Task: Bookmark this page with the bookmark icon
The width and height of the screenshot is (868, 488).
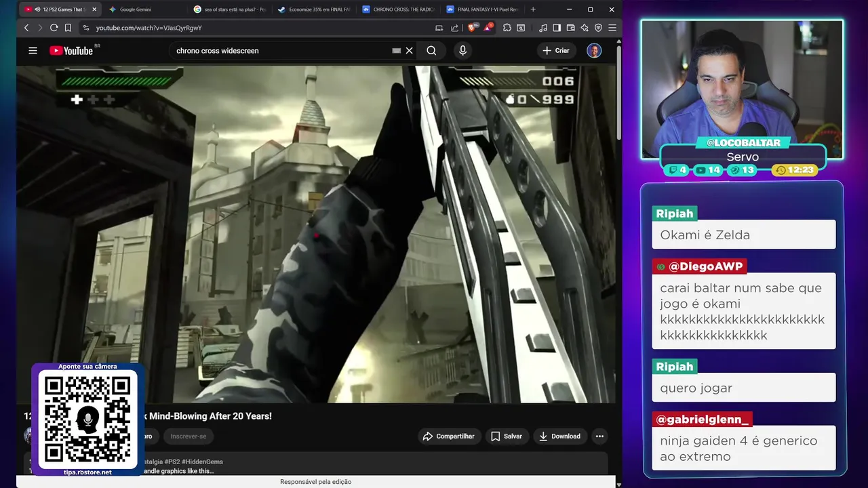Action: click(x=68, y=28)
